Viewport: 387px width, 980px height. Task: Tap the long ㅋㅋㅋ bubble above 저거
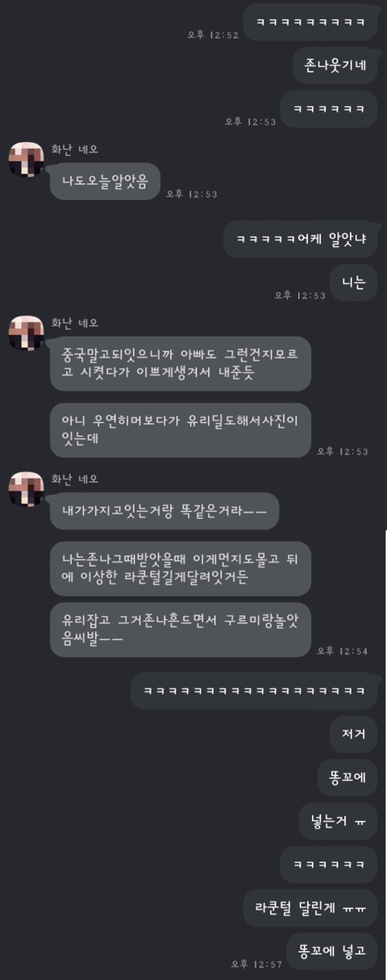254,691
